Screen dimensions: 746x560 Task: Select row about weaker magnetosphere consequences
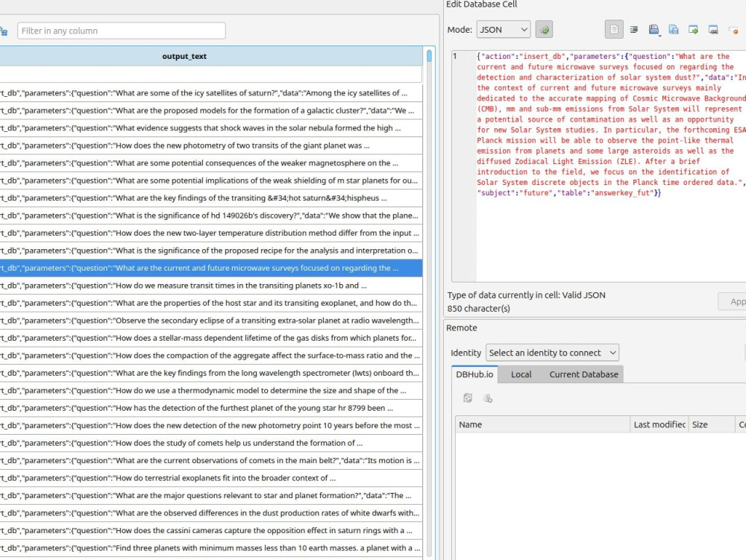[x=211, y=163]
